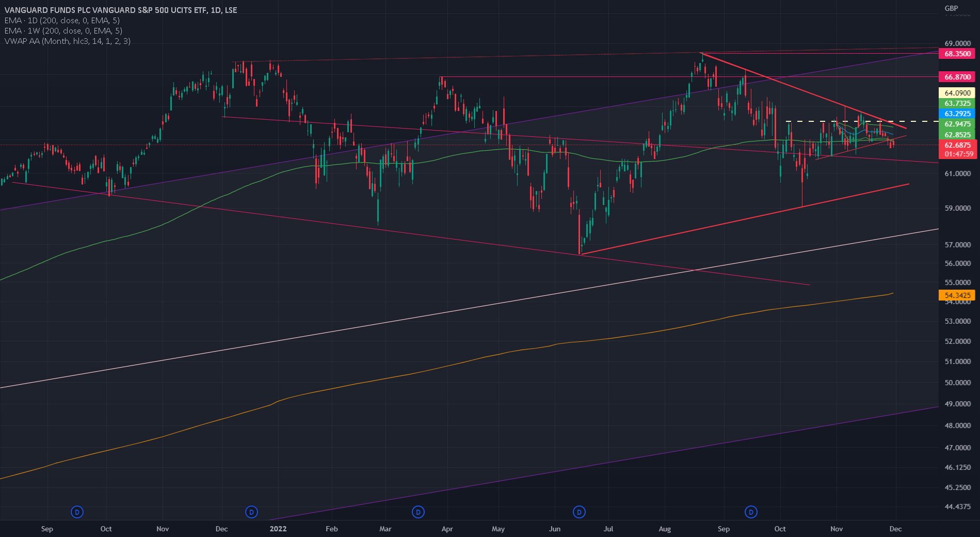
Task: Click the red current price label 62.6875
Action: tap(957, 145)
